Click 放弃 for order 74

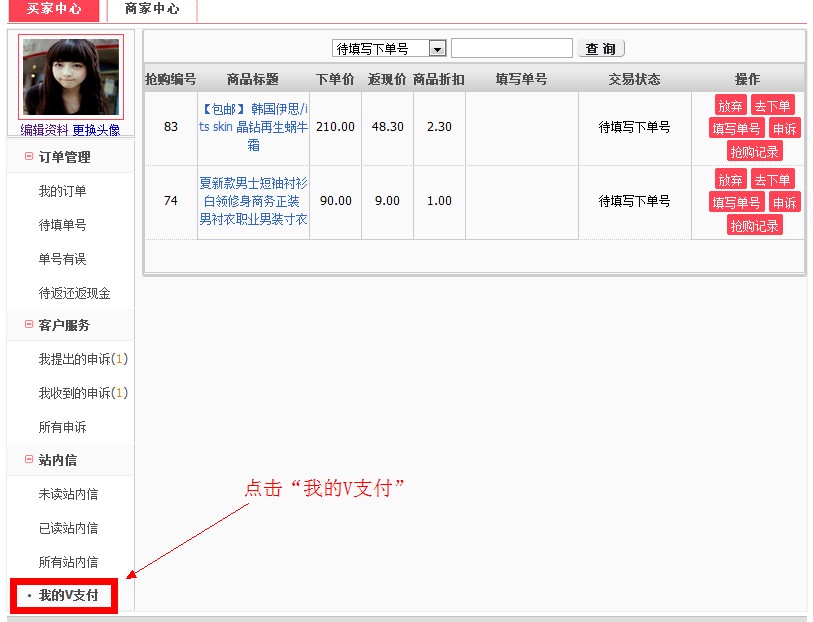coord(731,180)
